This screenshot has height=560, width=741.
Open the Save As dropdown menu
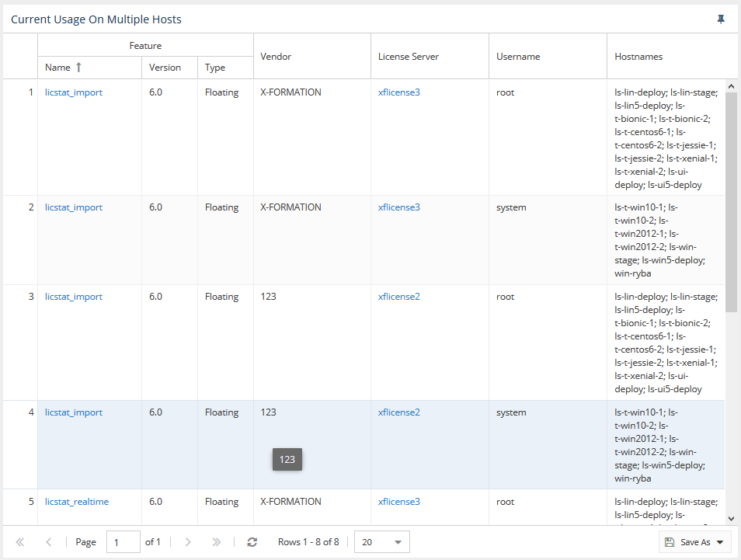click(x=694, y=542)
